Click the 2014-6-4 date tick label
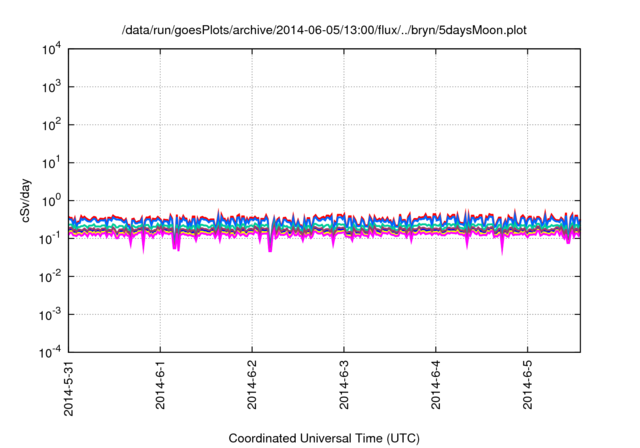The height and width of the screenshot is (448, 640). (436, 385)
